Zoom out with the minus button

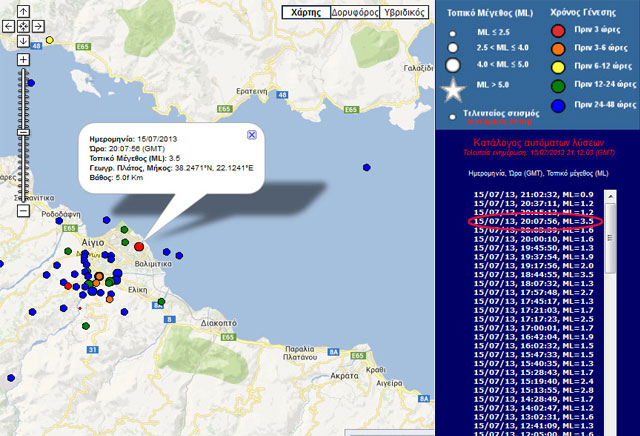point(23,211)
